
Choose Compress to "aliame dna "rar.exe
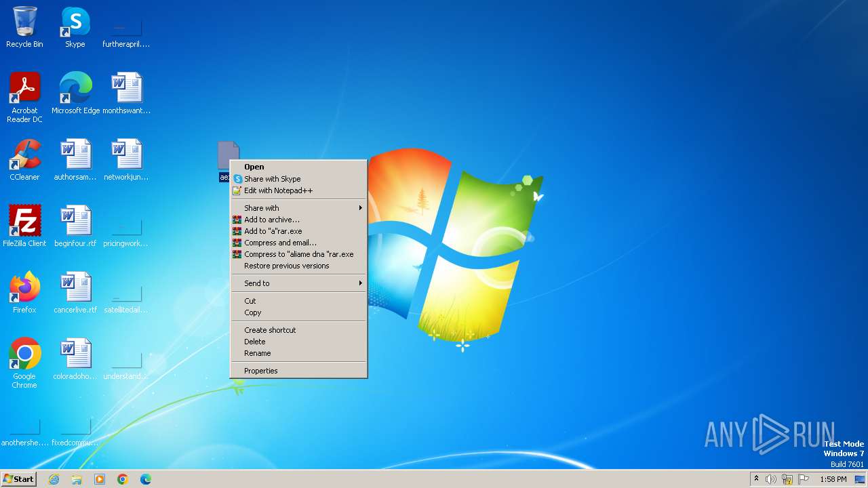point(298,254)
